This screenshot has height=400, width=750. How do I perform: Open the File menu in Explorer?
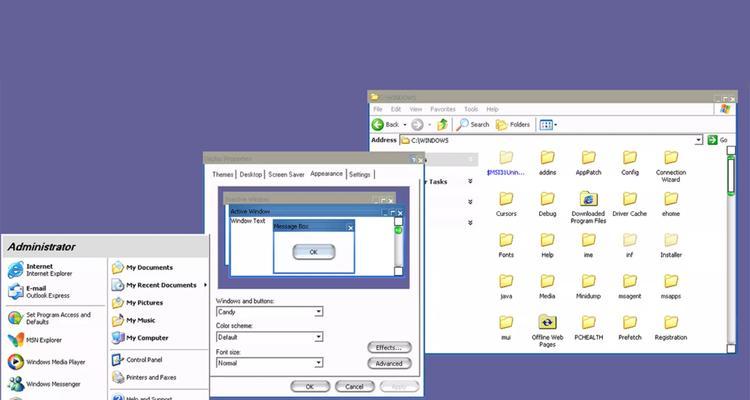click(x=377, y=109)
